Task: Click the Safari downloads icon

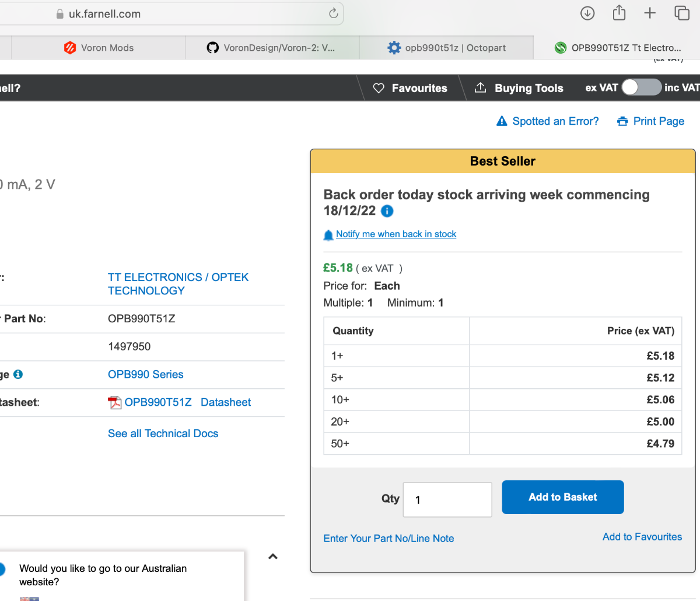Action: click(x=587, y=13)
